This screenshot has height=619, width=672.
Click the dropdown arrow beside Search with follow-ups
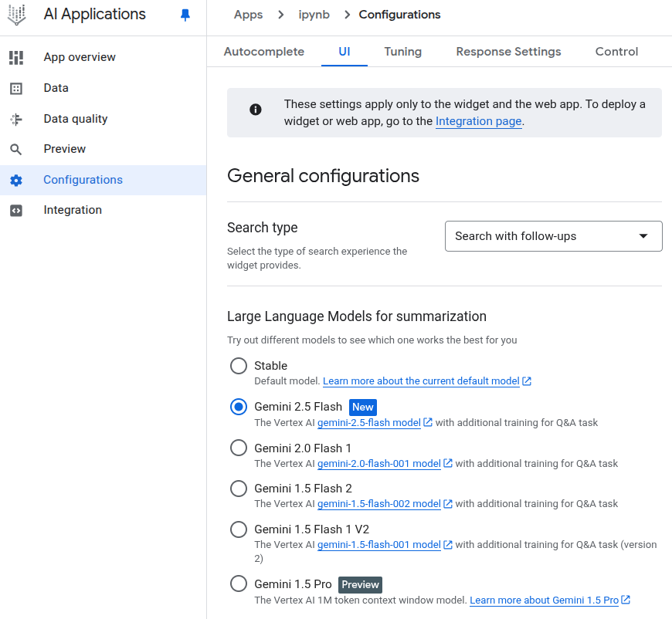click(x=643, y=236)
